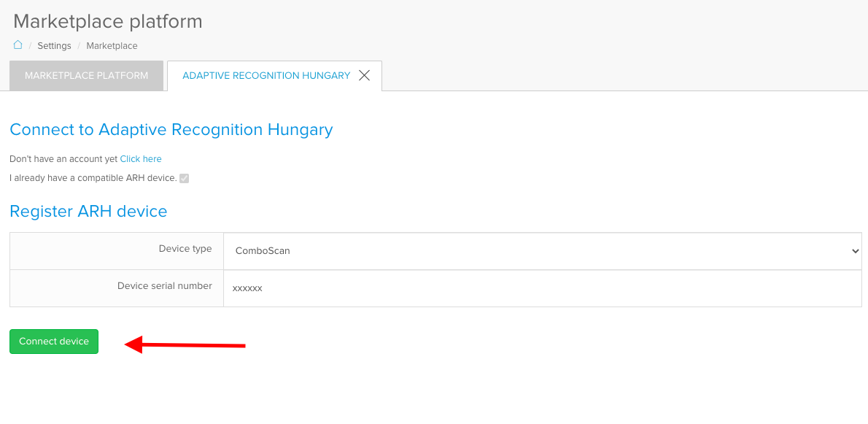Switch to the Marketplace Platform tab
This screenshot has height=424, width=868.
click(86, 76)
